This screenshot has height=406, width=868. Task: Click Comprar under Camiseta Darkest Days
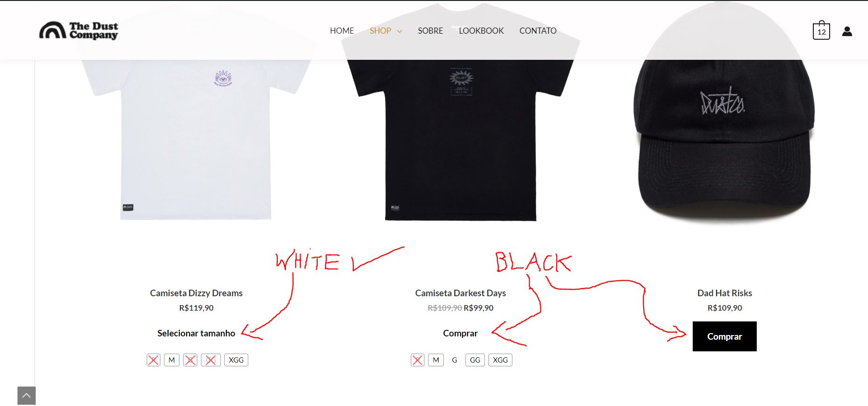pos(460,333)
